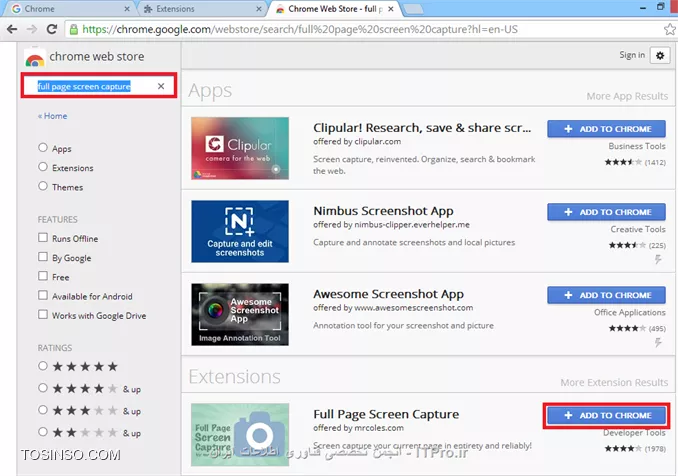
Task: Open the Awesome Screenshot App title
Action: tap(388, 294)
